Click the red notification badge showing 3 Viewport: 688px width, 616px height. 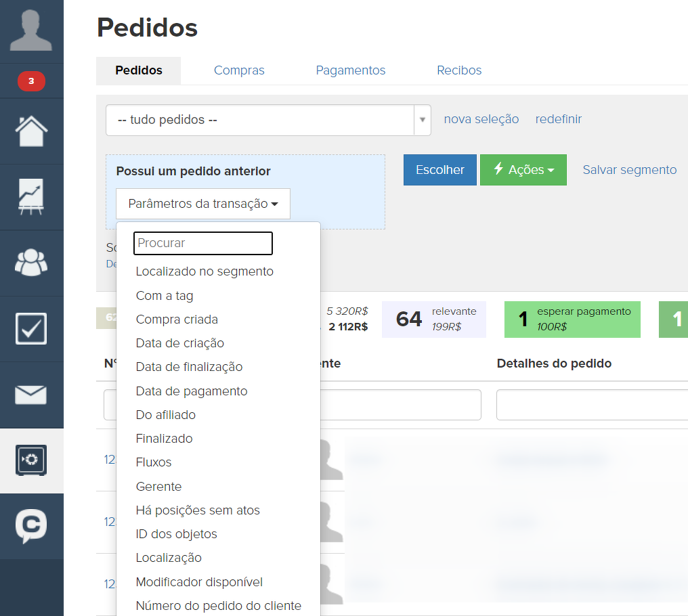31,82
